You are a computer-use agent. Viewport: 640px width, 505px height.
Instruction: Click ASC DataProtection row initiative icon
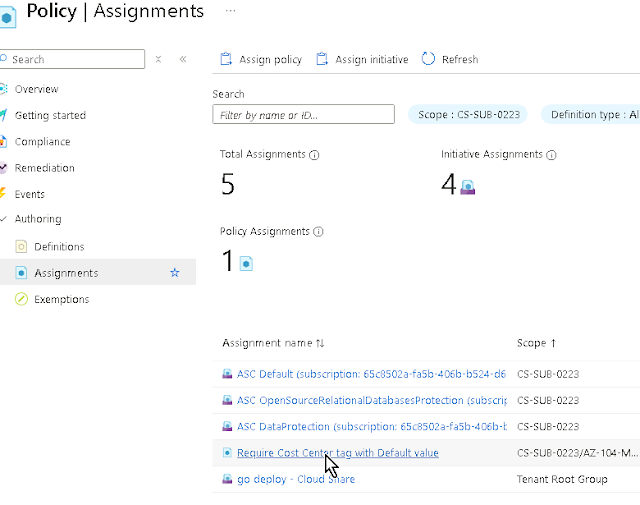tap(227, 427)
